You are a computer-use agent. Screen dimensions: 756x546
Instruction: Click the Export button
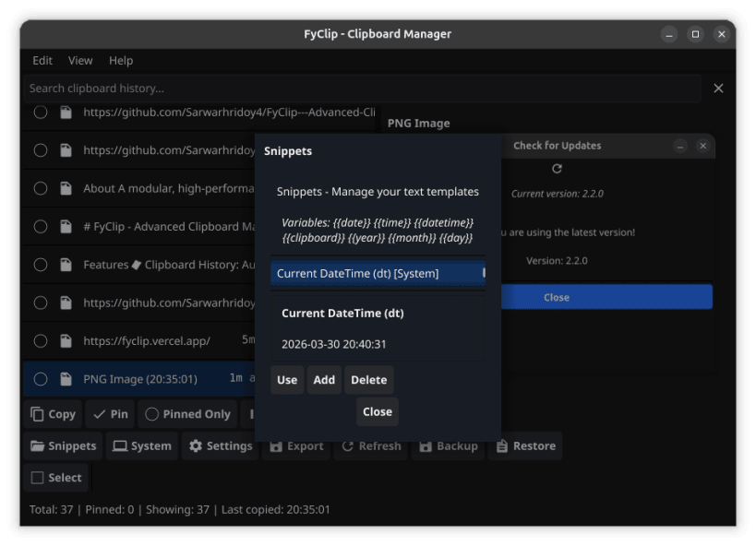(296, 446)
